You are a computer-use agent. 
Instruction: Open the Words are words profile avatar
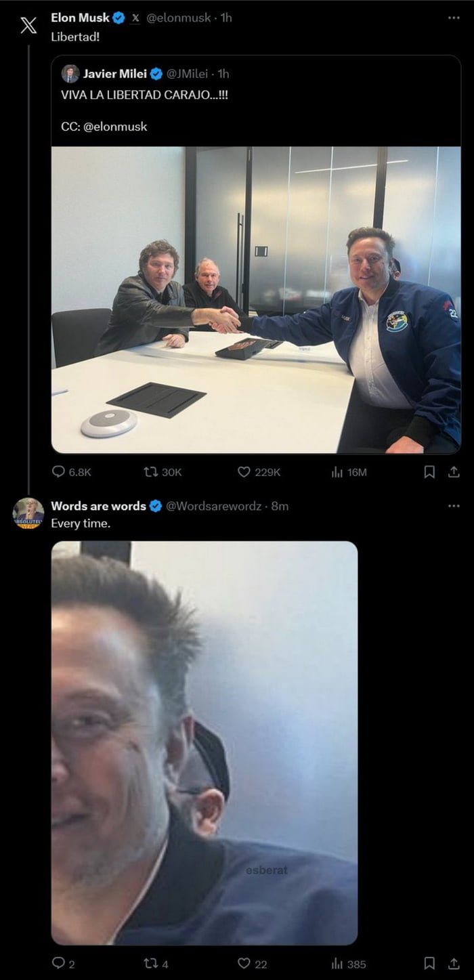[x=28, y=513]
